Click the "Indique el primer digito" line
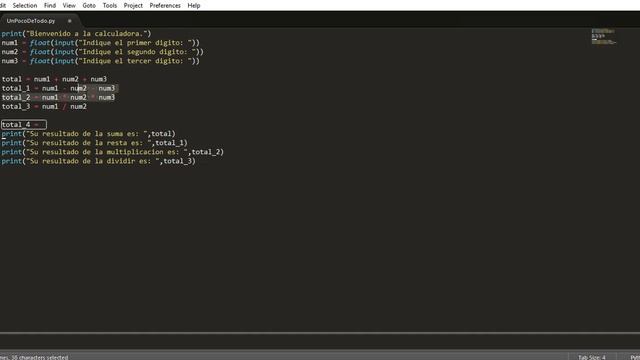The height and width of the screenshot is (360, 640). (x=100, y=43)
